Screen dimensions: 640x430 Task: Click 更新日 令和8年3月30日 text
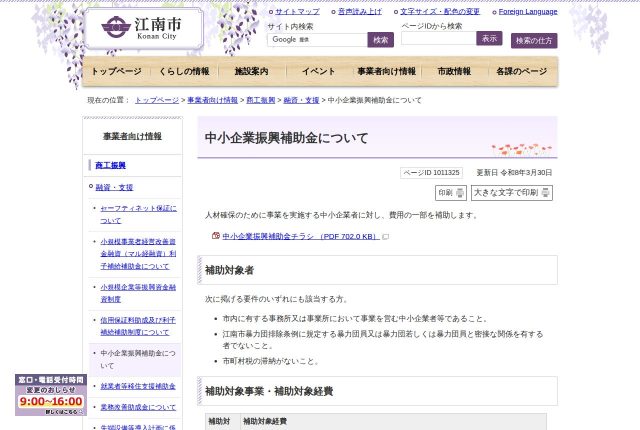point(514,173)
